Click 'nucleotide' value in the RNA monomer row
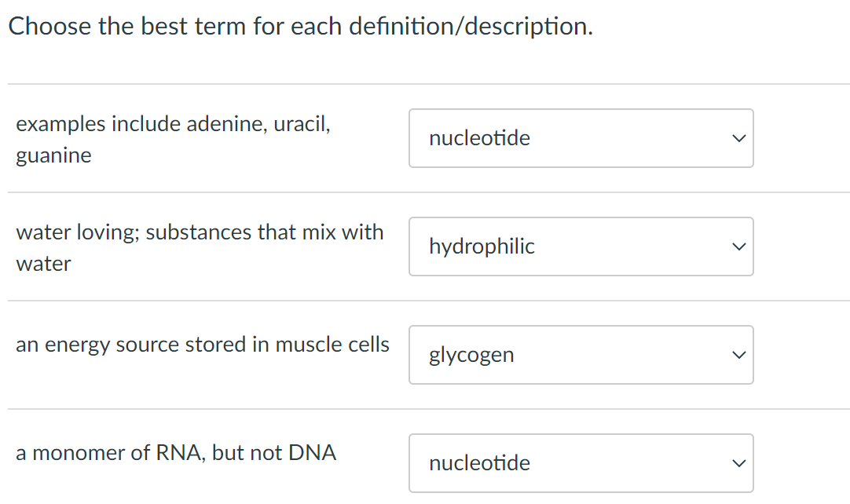The image size is (850, 504). click(479, 463)
